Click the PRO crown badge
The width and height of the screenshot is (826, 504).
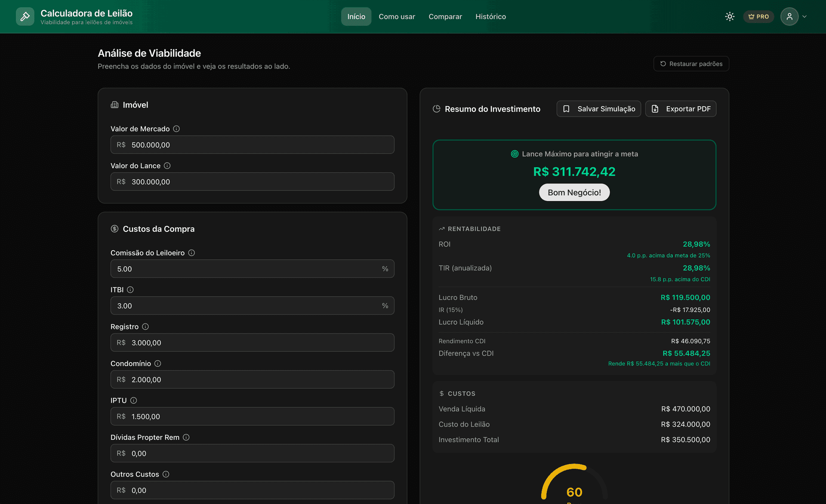click(x=758, y=16)
